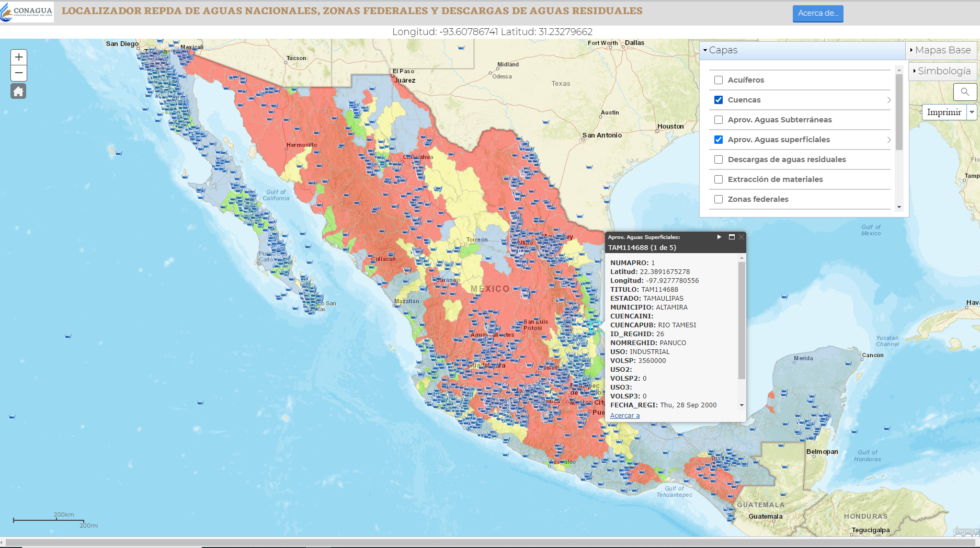Click the longitude/latitude coordinates readout
Screen dimensions: 980x548
[492, 32]
